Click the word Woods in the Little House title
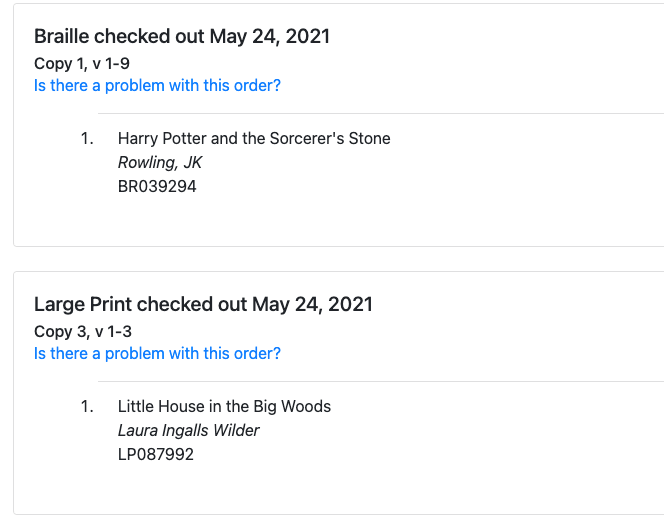The width and height of the screenshot is (664, 527). (x=307, y=407)
